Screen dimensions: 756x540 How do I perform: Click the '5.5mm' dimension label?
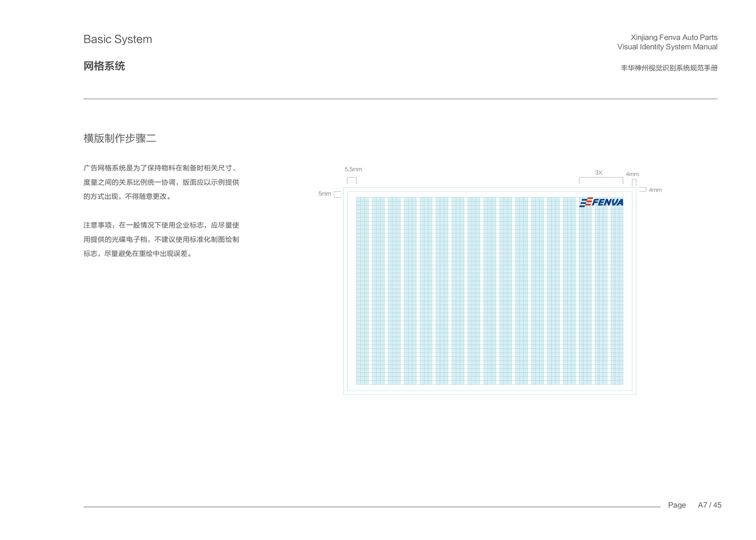click(353, 169)
